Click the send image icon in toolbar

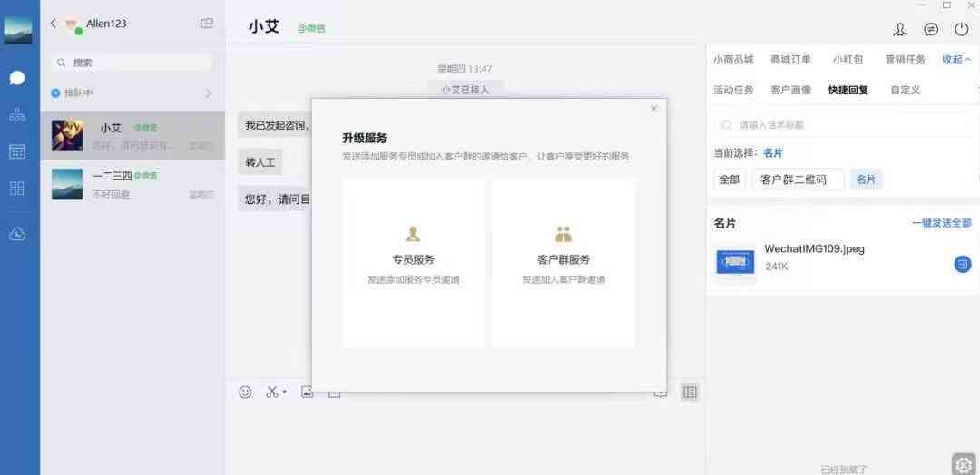[x=307, y=392]
